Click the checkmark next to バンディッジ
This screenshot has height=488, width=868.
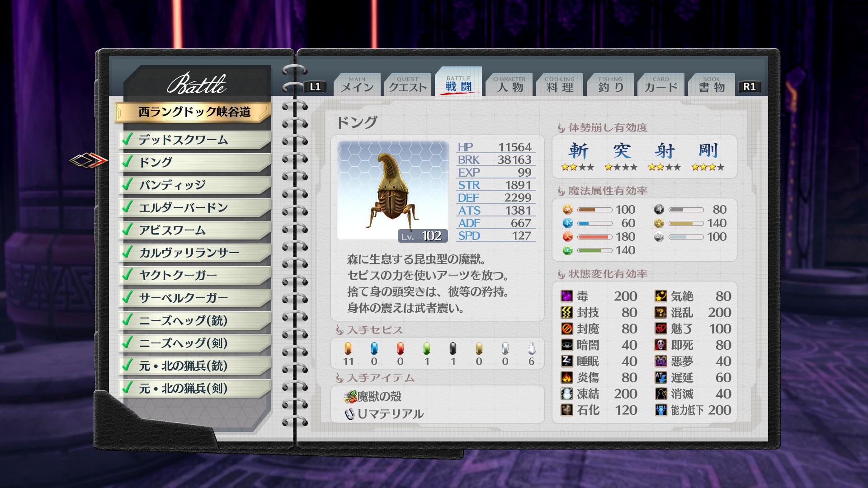pyautogui.click(x=128, y=184)
